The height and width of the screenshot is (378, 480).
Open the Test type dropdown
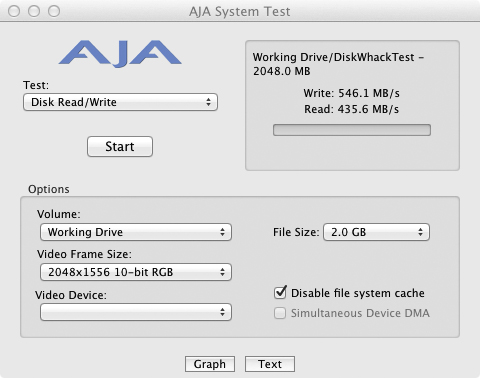(120, 102)
